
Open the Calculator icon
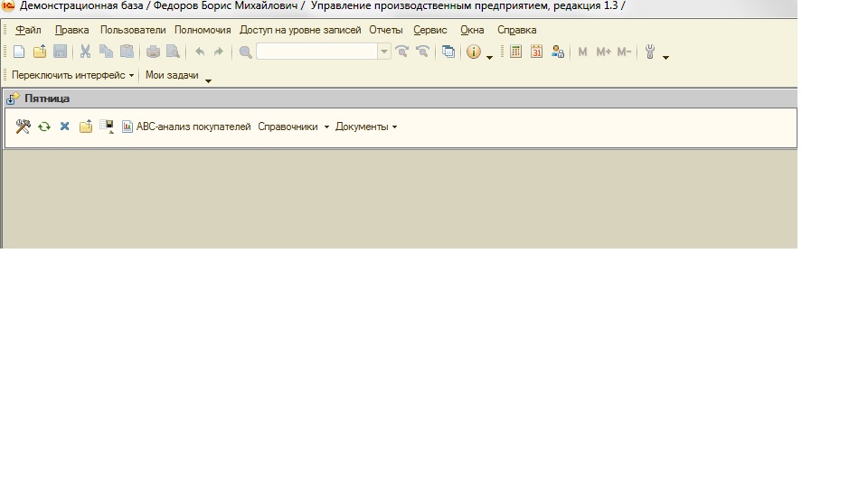(515, 52)
